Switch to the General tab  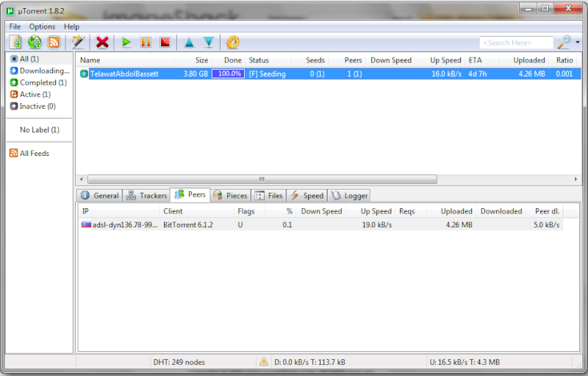pos(100,196)
